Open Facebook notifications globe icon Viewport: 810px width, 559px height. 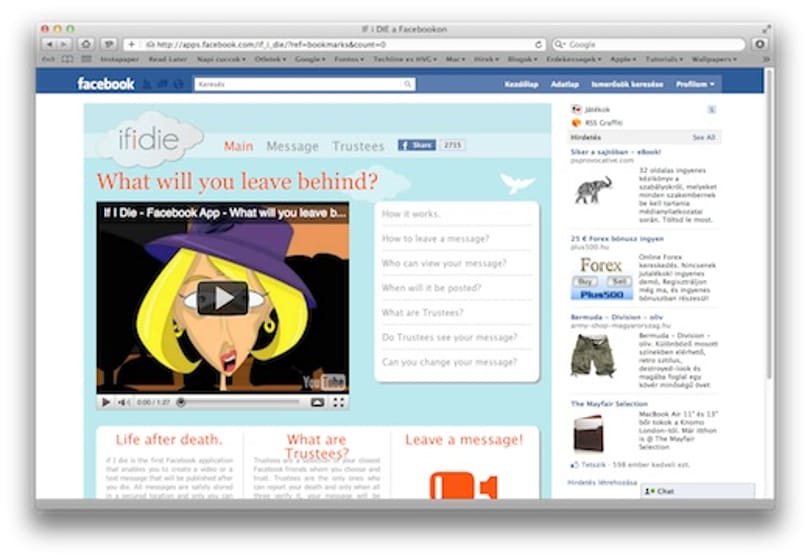point(178,84)
